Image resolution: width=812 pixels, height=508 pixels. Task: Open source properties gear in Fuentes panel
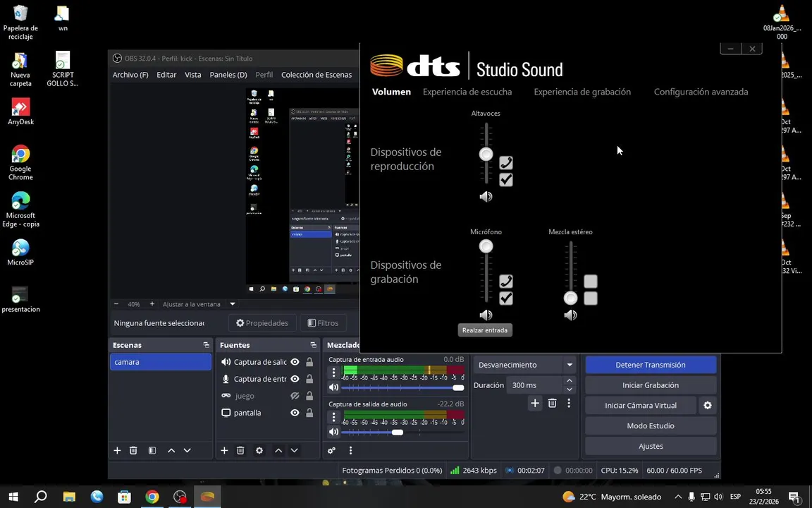[259, 450]
